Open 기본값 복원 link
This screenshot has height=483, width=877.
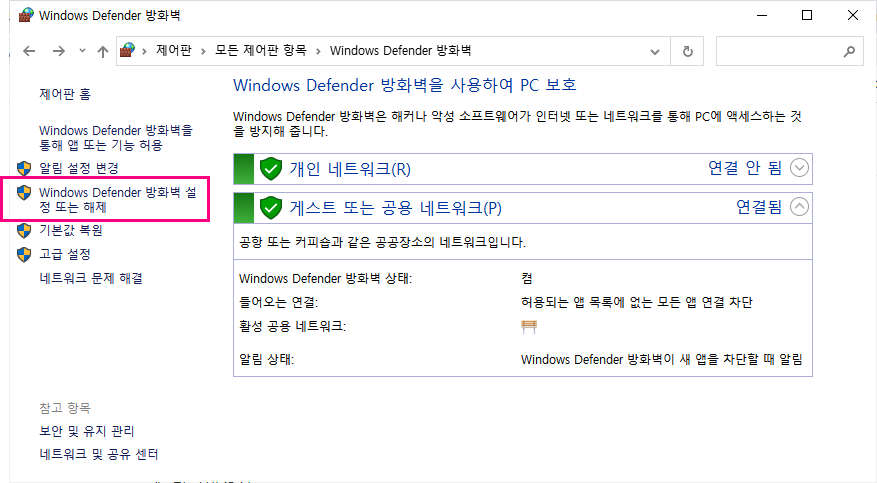[70, 230]
